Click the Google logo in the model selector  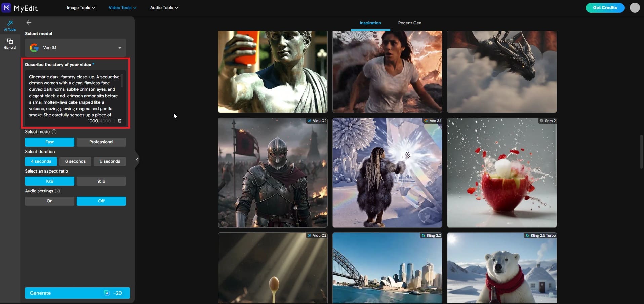34,48
